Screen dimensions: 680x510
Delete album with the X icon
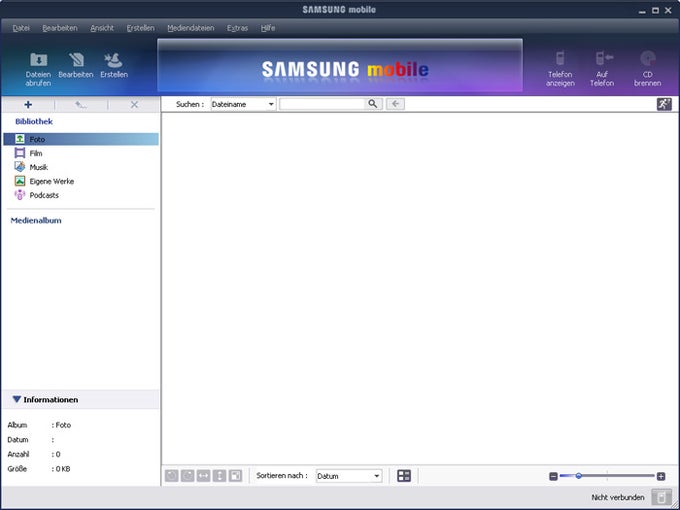click(134, 105)
